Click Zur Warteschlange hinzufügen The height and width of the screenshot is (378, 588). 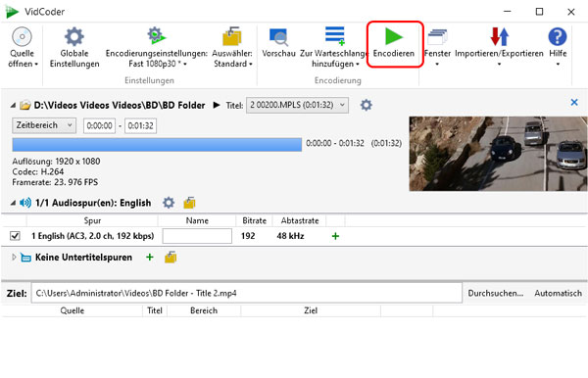[334, 47]
